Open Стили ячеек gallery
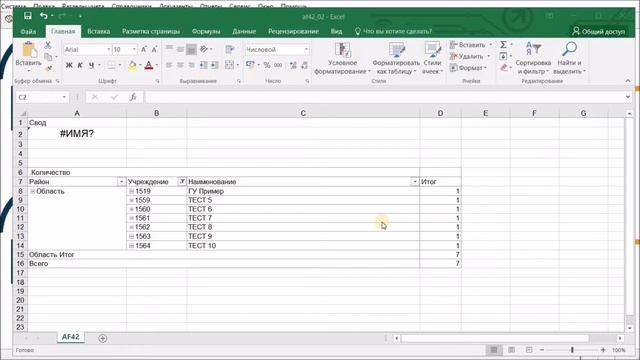This screenshot has width=640, height=360. pos(432,58)
